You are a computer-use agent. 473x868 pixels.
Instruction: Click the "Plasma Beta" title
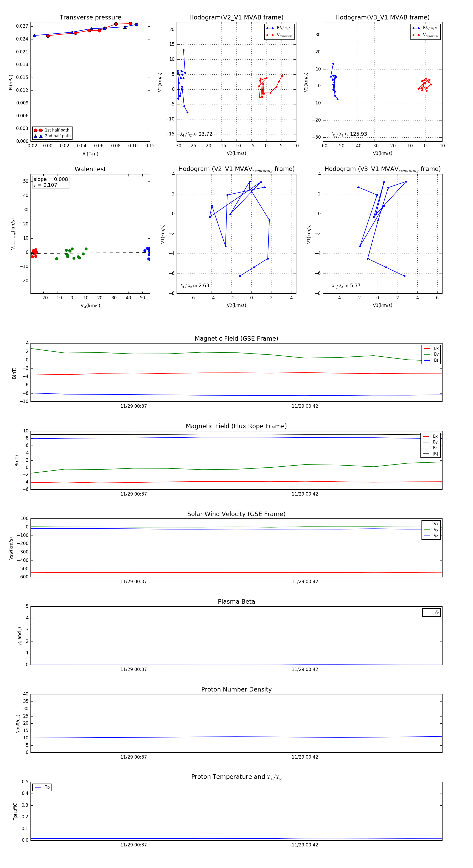click(x=236, y=602)
